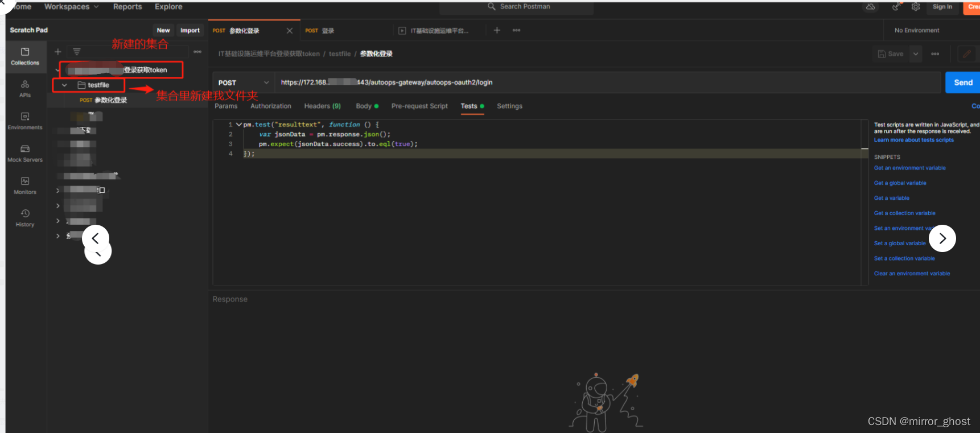980x433 pixels.
Task: Click the runner icon on IT基础设施运维平台 tab
Action: coord(402,31)
